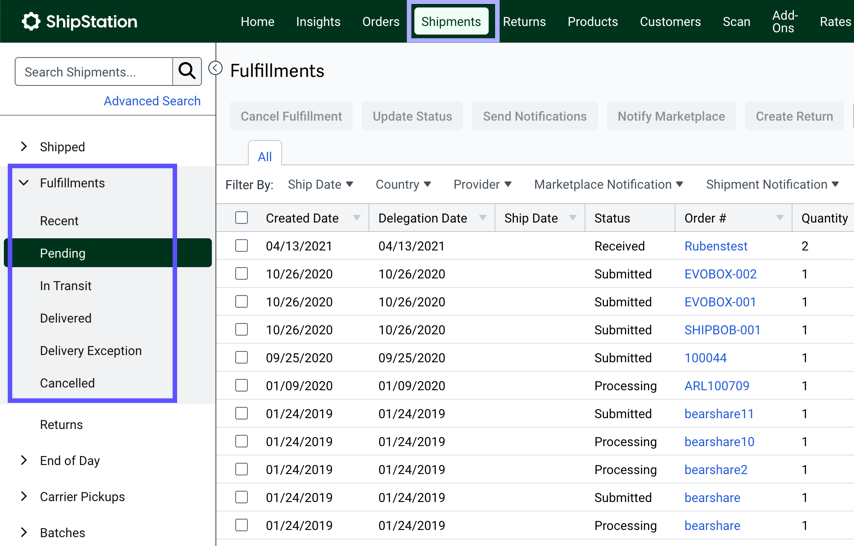Open the Products menu item
Viewport: 854px width, 546px height.
(x=593, y=22)
